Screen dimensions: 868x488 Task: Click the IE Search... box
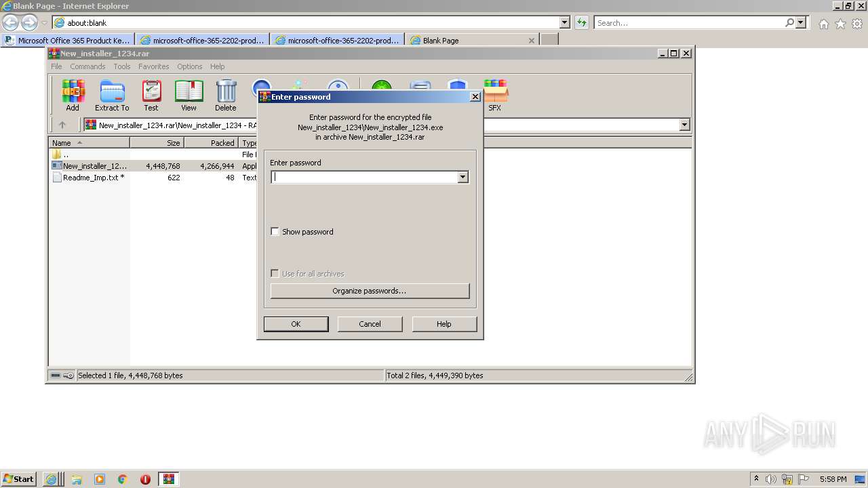click(x=688, y=23)
